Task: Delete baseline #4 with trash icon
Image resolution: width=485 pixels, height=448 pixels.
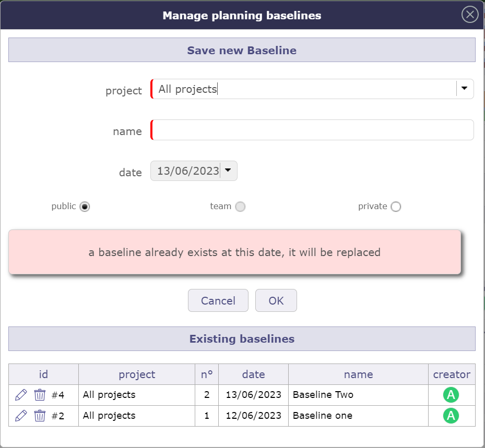Action: (x=40, y=395)
